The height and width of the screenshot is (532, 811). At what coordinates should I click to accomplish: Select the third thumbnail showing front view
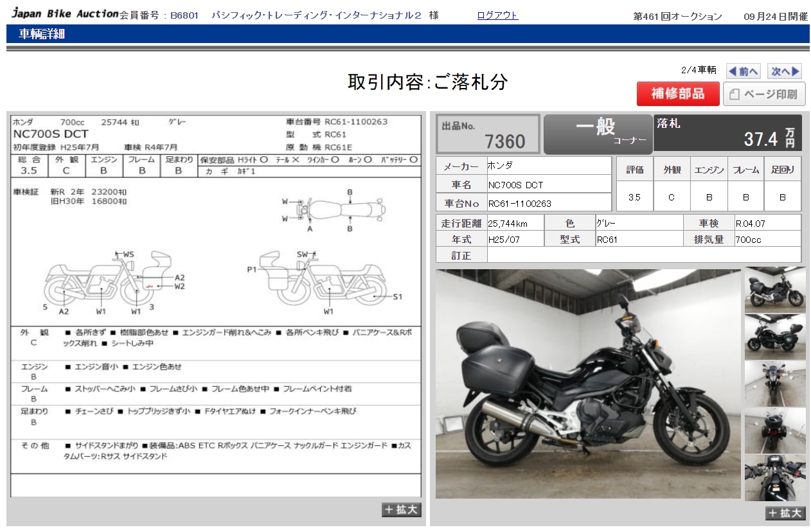[x=775, y=384]
